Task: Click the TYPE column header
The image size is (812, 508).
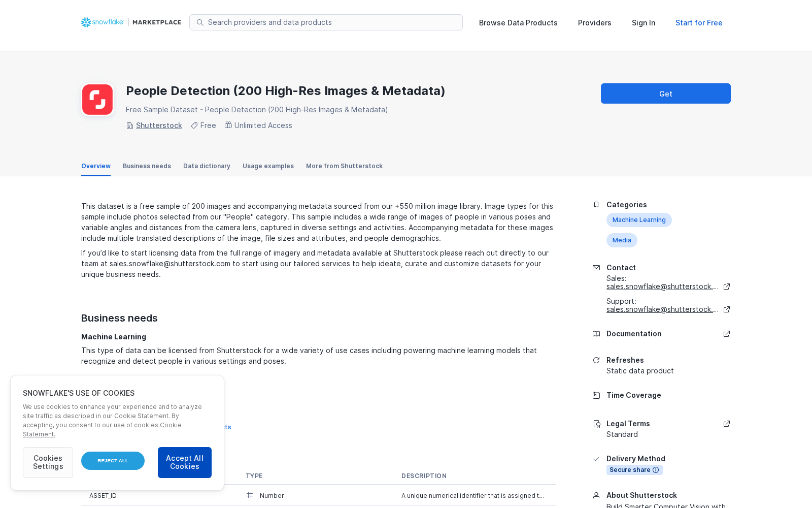Action: point(254,476)
